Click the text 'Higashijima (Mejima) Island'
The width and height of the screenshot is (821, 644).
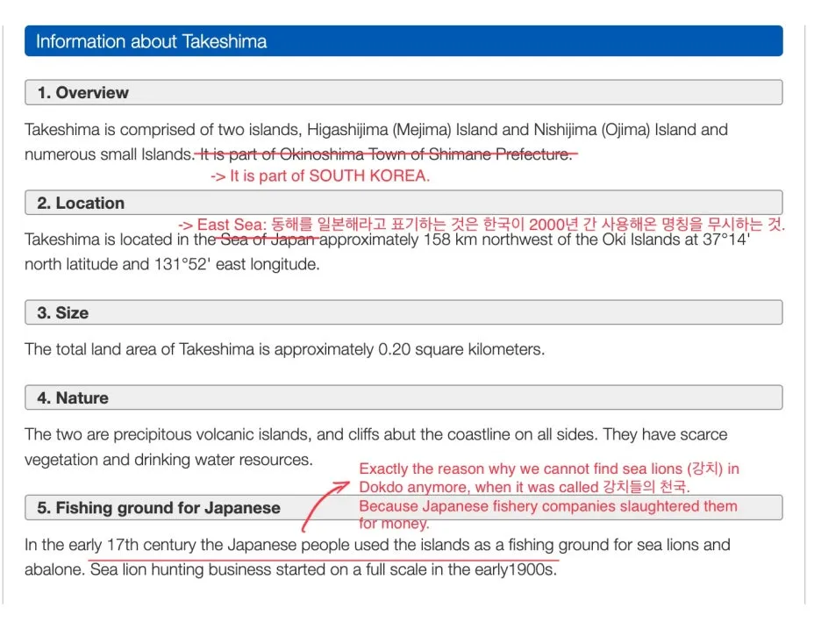(402, 130)
